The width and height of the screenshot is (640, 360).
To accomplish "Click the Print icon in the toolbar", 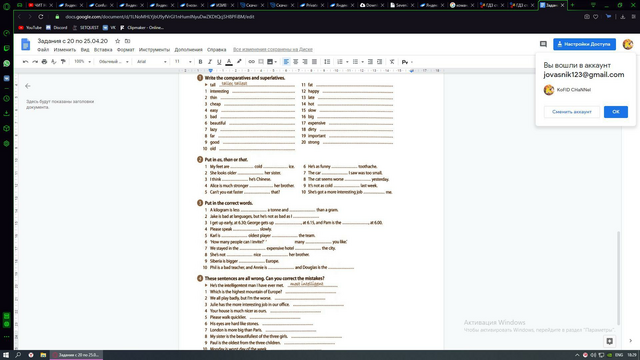I will coord(44,62).
